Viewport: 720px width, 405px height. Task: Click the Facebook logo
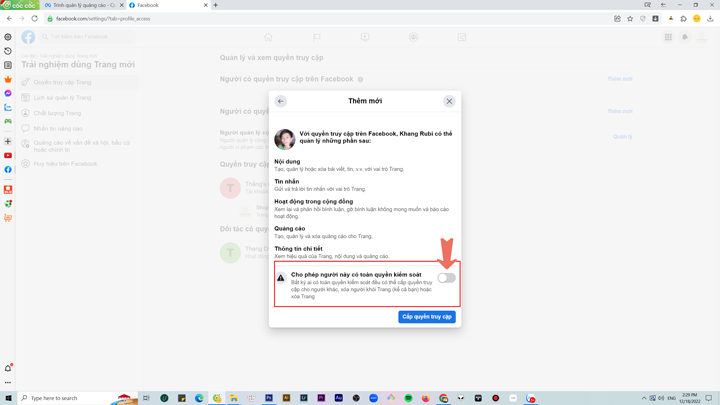click(x=28, y=37)
